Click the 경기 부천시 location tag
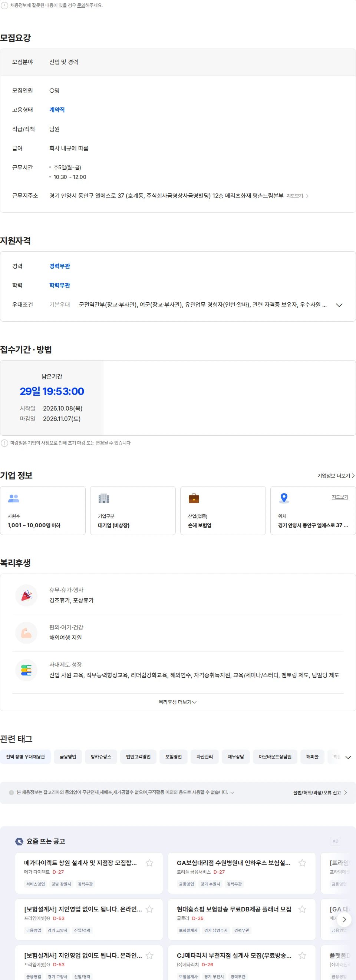Screen dimensions: 356x980 [x=214, y=977]
